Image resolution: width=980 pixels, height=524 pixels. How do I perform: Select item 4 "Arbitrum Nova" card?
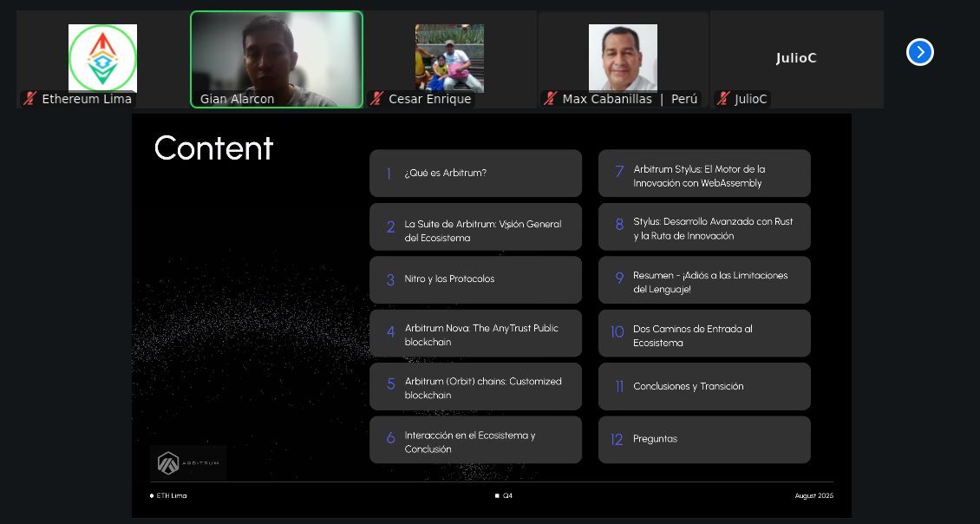(x=475, y=333)
